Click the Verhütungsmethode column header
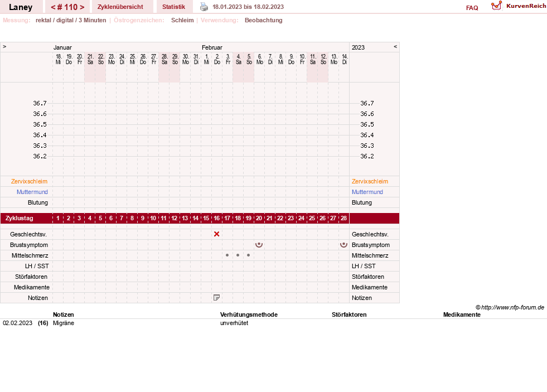Image resolution: width=547 pixels, height=392 pixels. pos(249,314)
